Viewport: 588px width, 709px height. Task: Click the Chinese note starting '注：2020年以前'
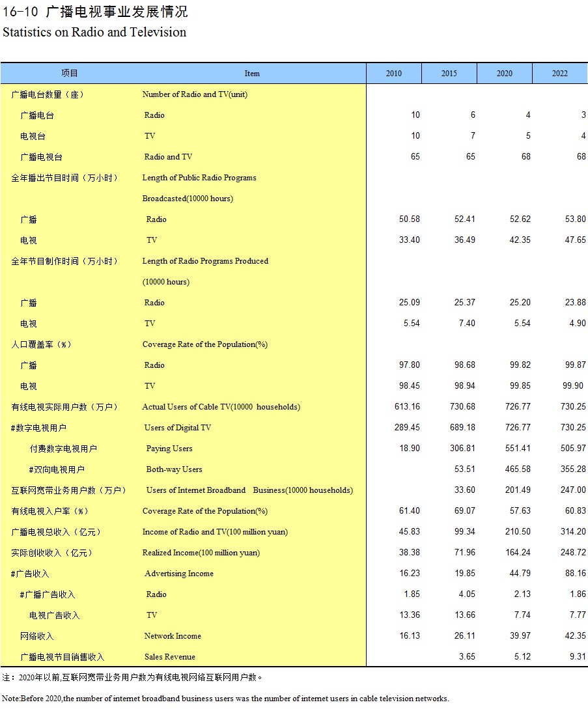(x=132, y=677)
